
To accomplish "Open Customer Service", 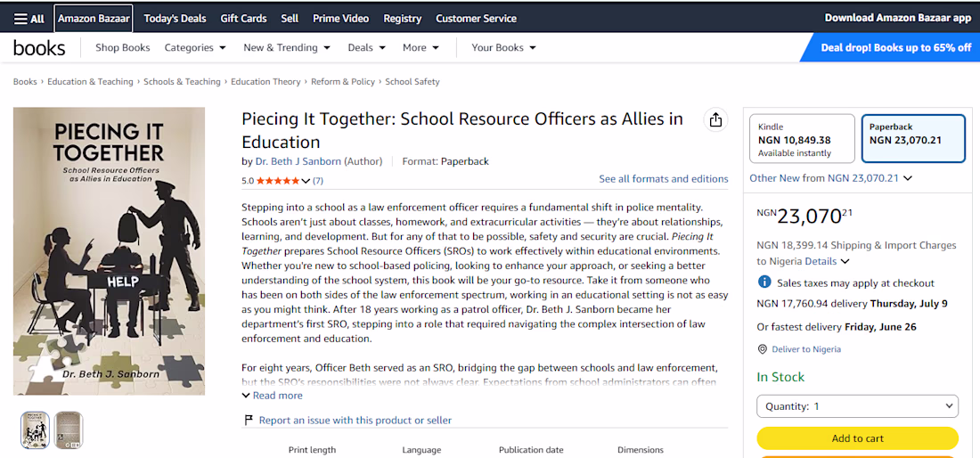I will coord(477,19).
